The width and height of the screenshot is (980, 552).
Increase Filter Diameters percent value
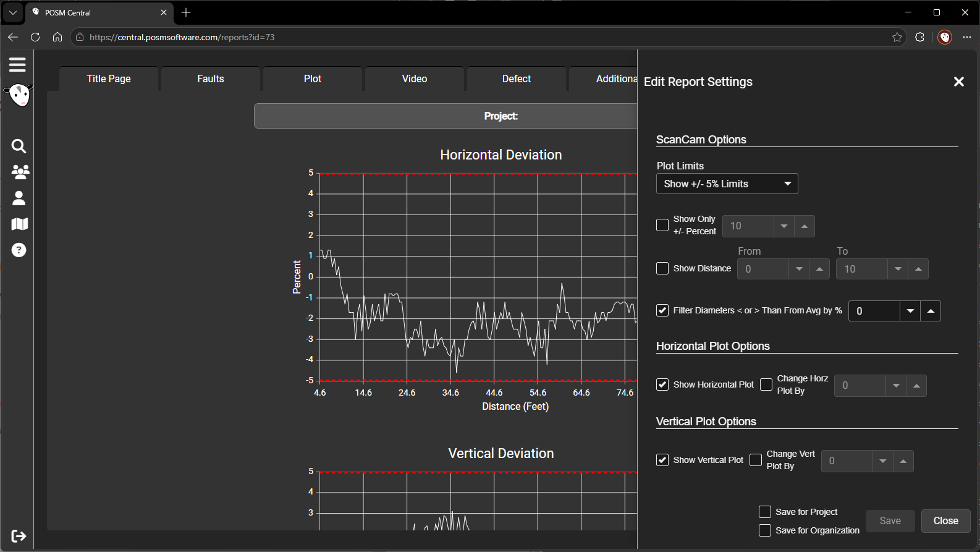pyautogui.click(x=931, y=311)
